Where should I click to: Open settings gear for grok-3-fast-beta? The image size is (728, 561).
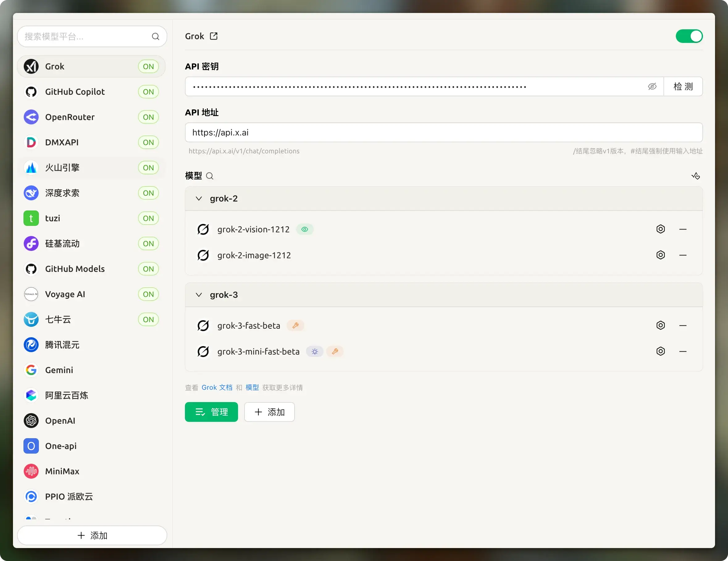tap(660, 326)
